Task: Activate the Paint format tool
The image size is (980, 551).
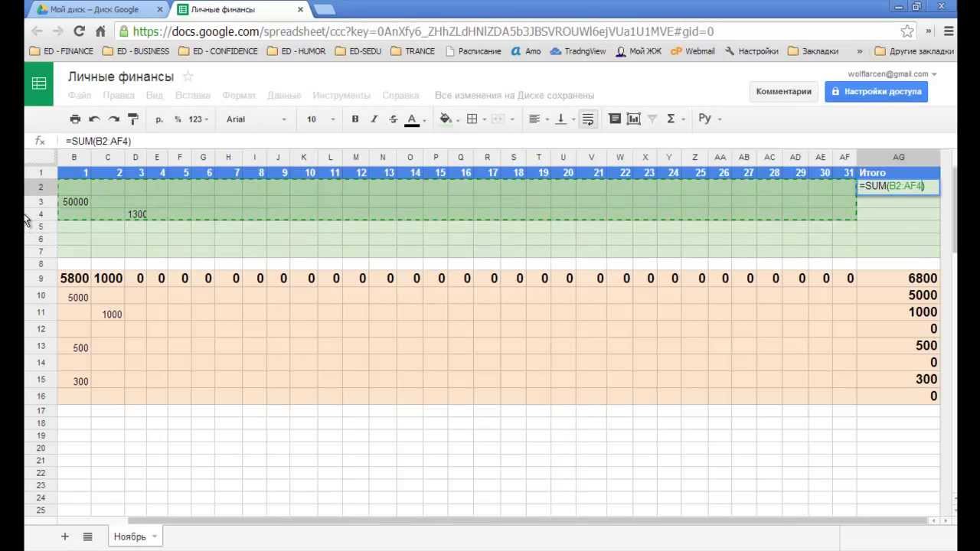Action: [132, 119]
